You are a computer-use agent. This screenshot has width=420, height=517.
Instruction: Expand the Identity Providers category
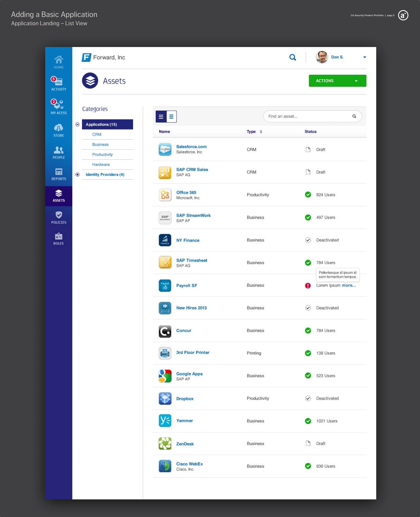tap(77, 174)
